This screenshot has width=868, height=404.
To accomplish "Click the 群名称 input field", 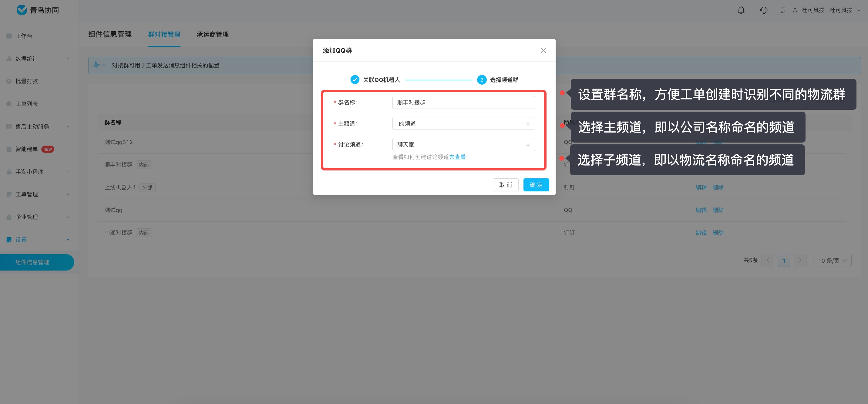I will (463, 103).
